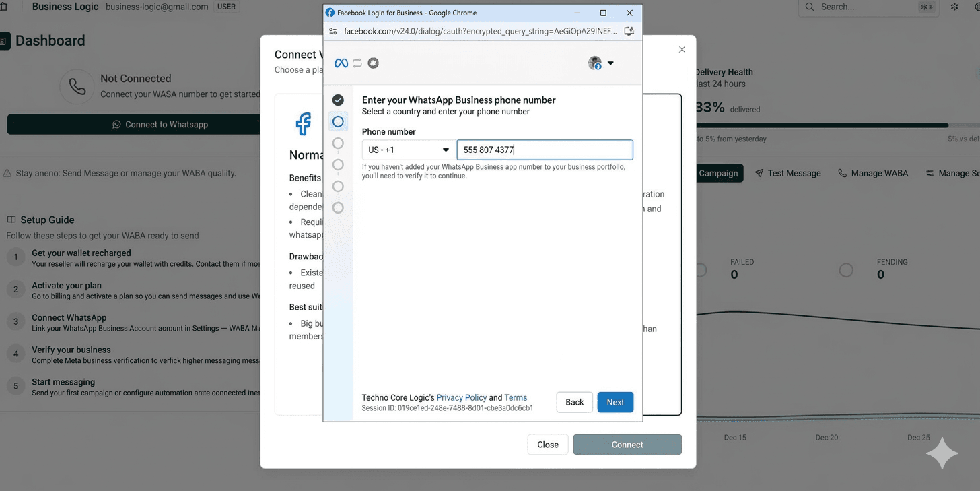Click the sixth step circle in the stepper
The width and height of the screenshot is (980, 491).
pos(338,207)
